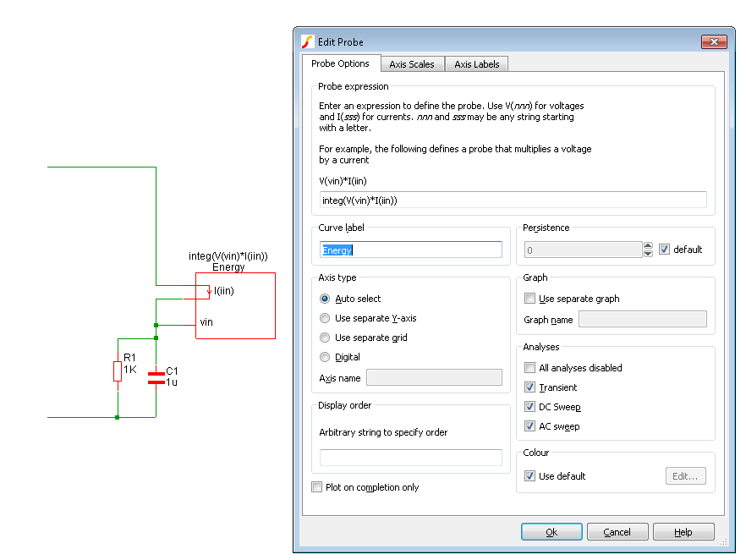This screenshot has height=560, width=746.
Task: Select the capacitor C1 symbol in the schematic
Action: pos(157,376)
